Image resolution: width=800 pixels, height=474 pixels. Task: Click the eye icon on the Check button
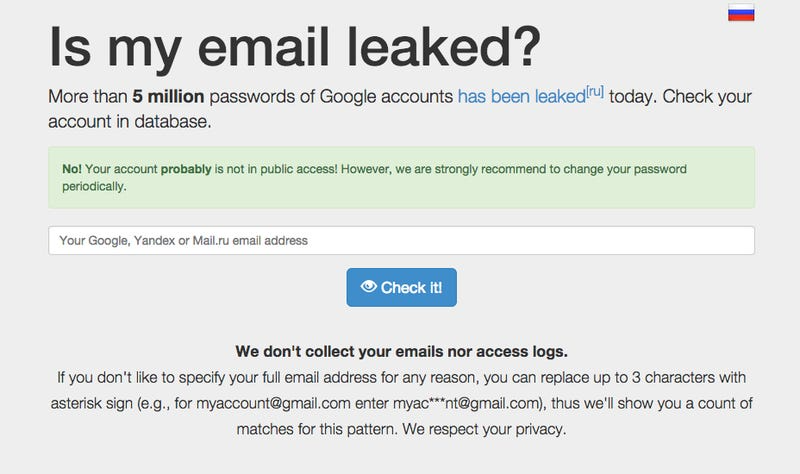pos(368,287)
